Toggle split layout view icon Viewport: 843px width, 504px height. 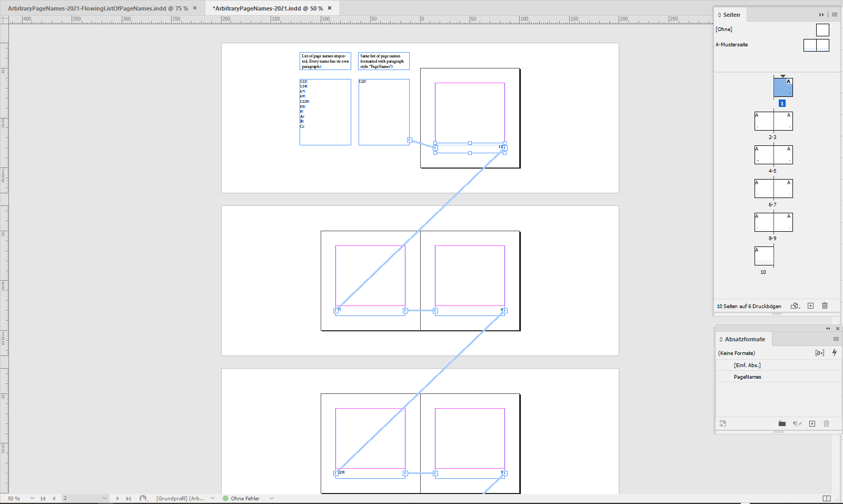(827, 498)
